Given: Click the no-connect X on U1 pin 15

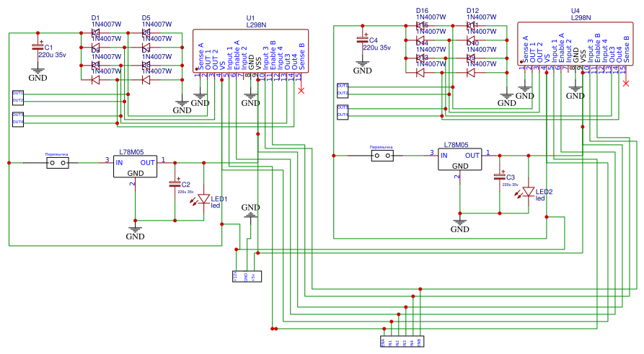Looking at the screenshot, I should [301, 90].
